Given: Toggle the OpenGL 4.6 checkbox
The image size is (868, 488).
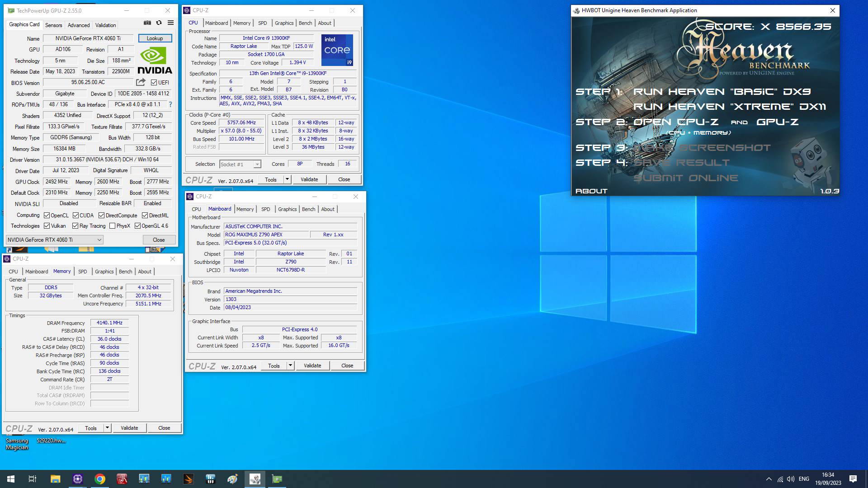Looking at the screenshot, I should (x=137, y=226).
